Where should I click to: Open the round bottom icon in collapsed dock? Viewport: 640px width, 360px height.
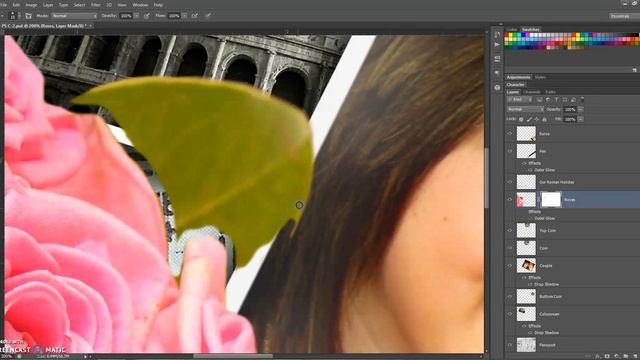497,87
